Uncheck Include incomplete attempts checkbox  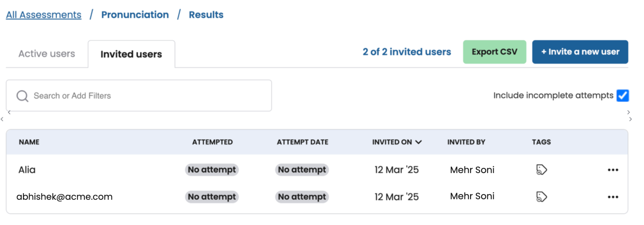tap(623, 95)
